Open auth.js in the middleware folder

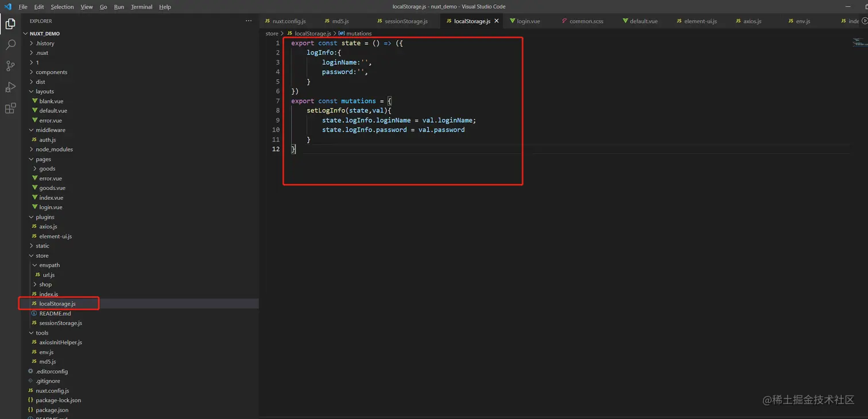tap(47, 140)
